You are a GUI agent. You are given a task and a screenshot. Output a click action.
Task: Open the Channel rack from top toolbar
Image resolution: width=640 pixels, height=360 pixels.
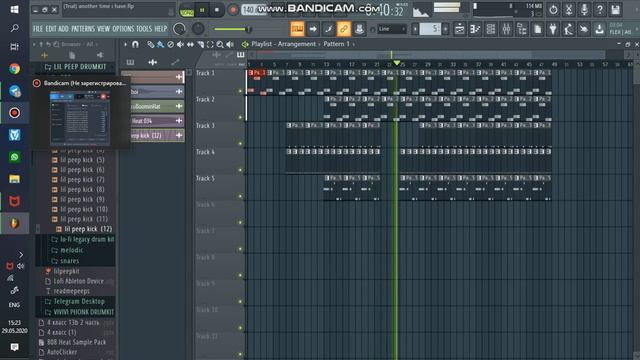491,29
